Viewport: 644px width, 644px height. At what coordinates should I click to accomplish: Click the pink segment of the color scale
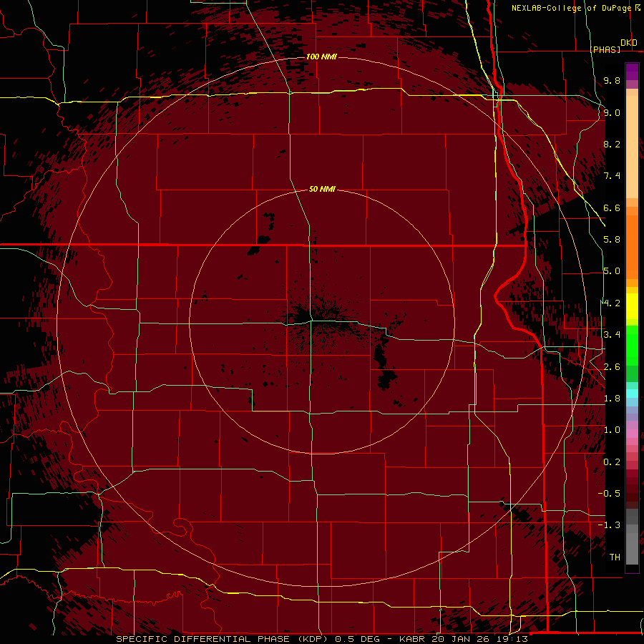(632, 434)
